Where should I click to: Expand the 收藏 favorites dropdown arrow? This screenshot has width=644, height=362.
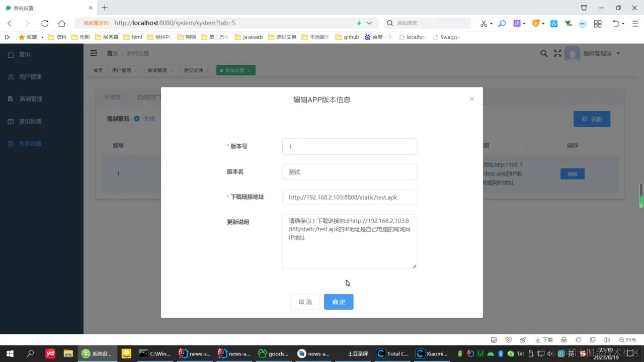coord(42,37)
